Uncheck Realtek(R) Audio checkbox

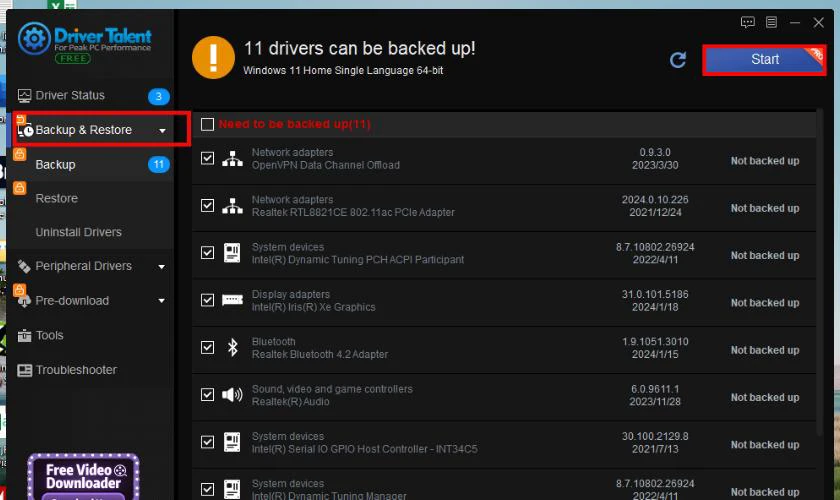click(x=207, y=395)
